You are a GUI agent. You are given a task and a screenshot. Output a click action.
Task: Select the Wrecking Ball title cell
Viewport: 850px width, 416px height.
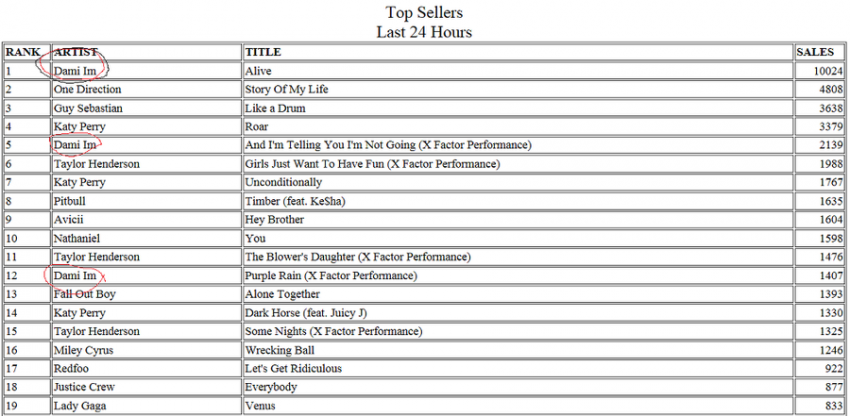click(283, 350)
